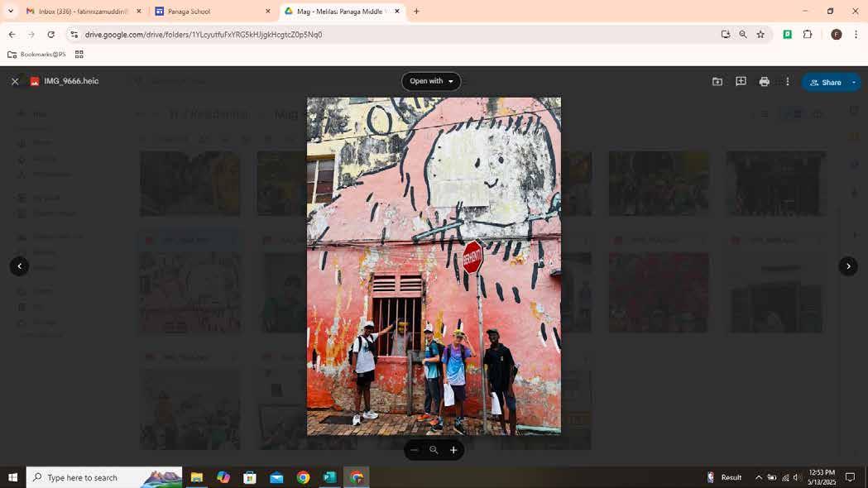Open the volume speaker icon
The image size is (868, 488).
[797, 477]
